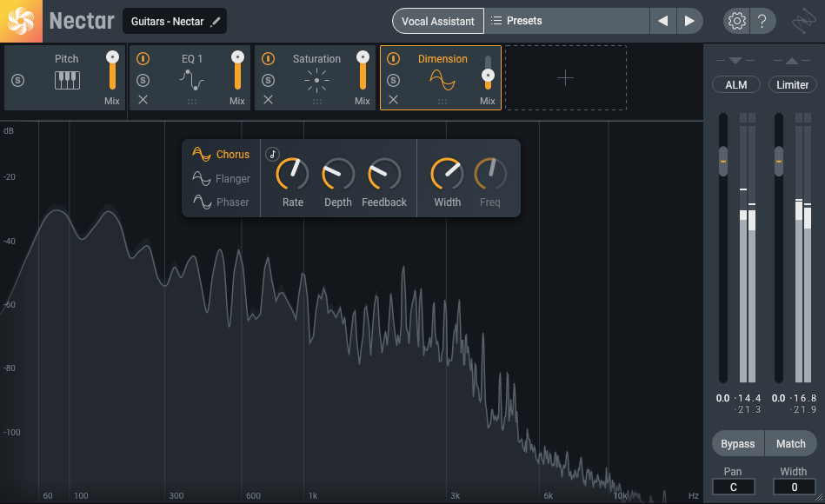Click Saturation module drag handle dots
This screenshot has height=504, width=825.
[x=317, y=102]
